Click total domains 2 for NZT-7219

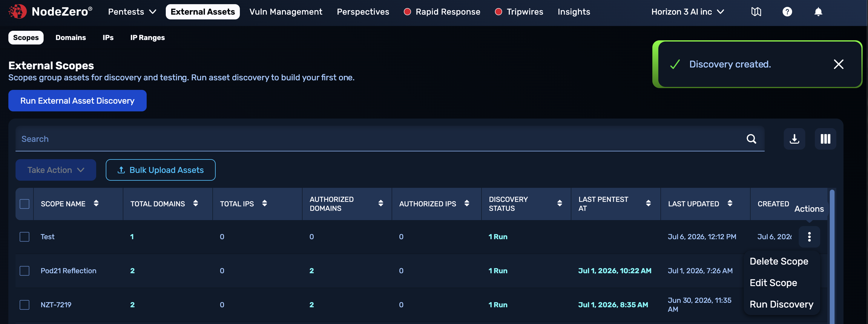[x=132, y=305]
